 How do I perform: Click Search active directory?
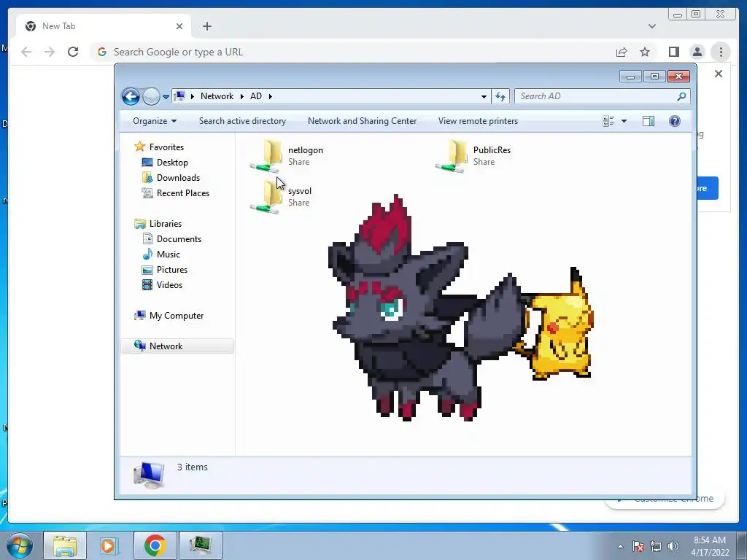point(242,121)
